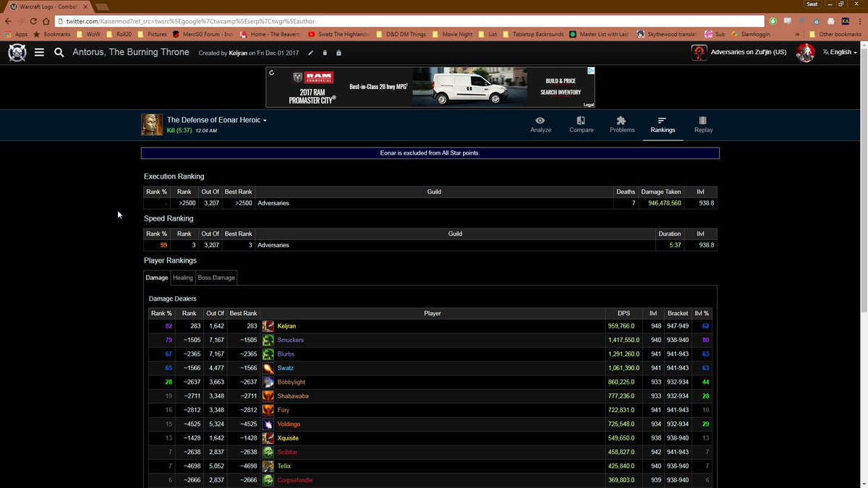Switch to the Compare view
The image size is (868, 488).
tap(581, 125)
